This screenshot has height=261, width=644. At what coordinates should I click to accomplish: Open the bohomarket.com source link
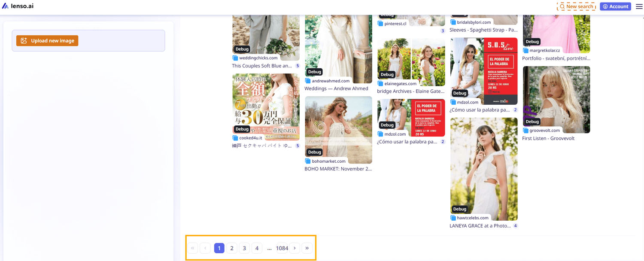point(328,161)
